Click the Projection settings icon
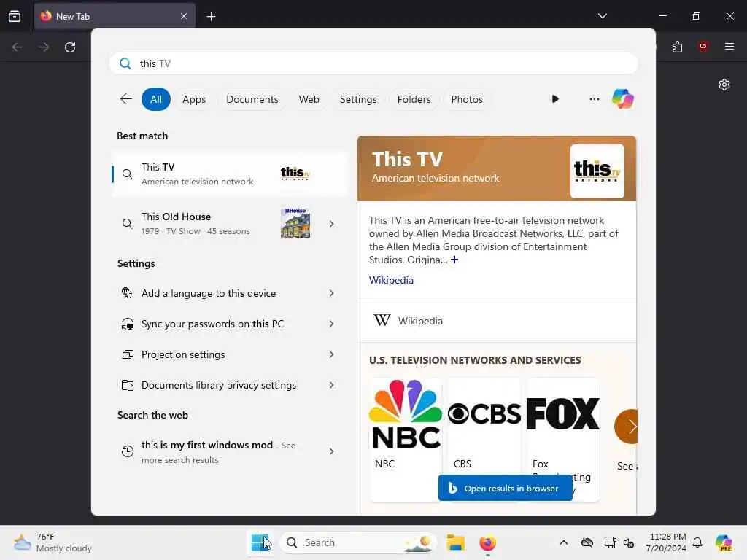Image resolution: width=747 pixels, height=560 pixels. (127, 355)
